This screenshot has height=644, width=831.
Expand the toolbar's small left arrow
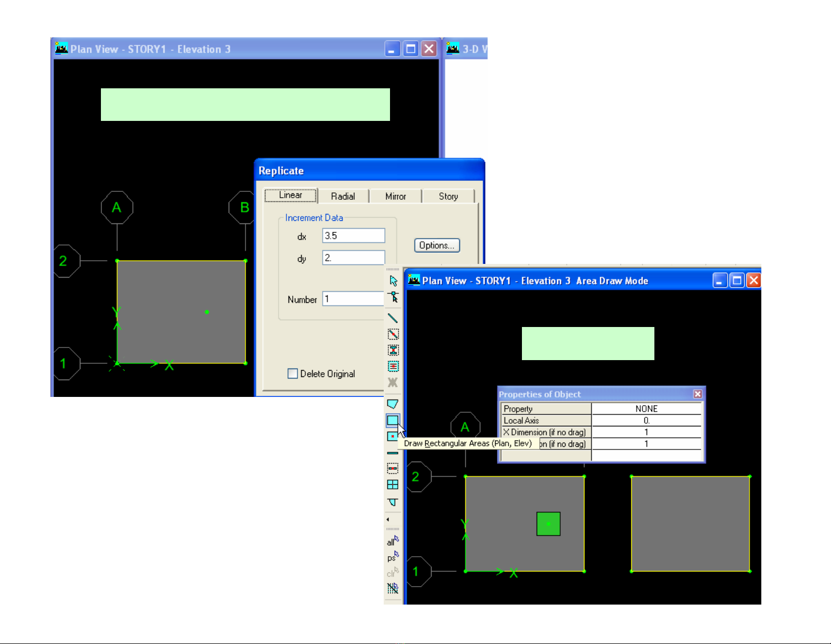tap(388, 519)
